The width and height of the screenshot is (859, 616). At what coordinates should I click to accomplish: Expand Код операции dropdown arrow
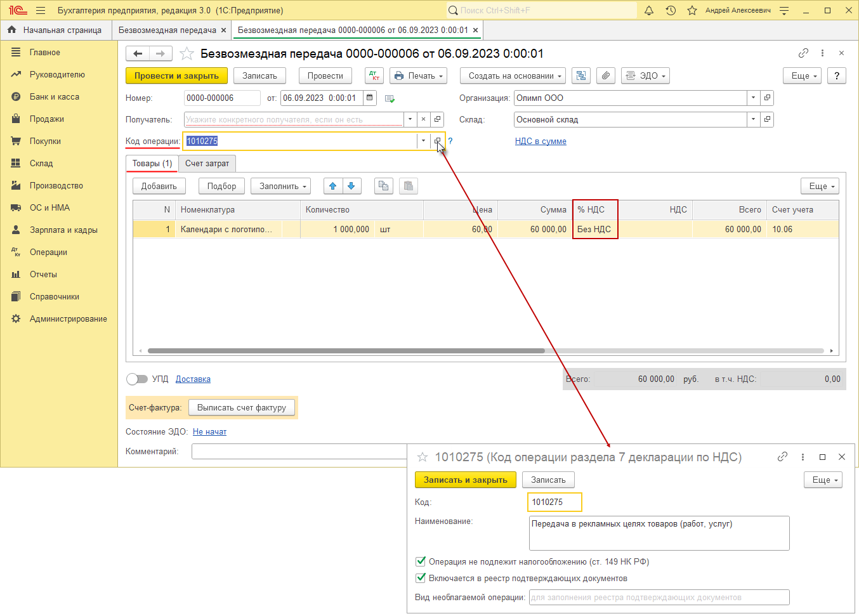click(x=423, y=141)
